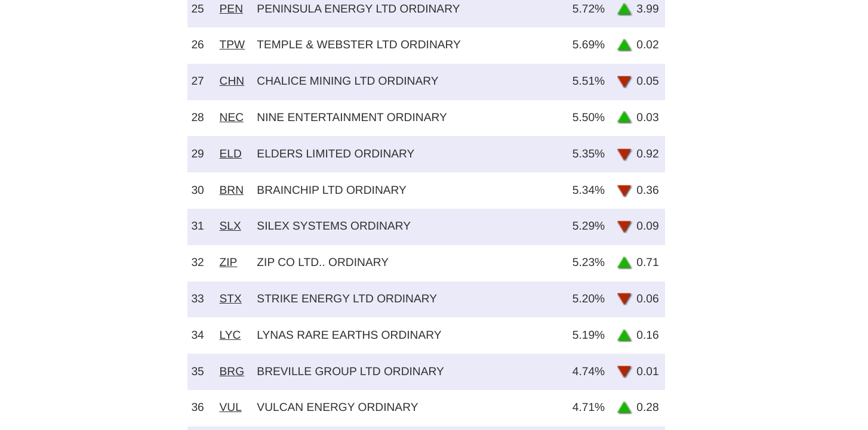Click green up arrow in Vulcan Energy row
This screenshot has height=430, width=868.
pyautogui.click(x=624, y=408)
